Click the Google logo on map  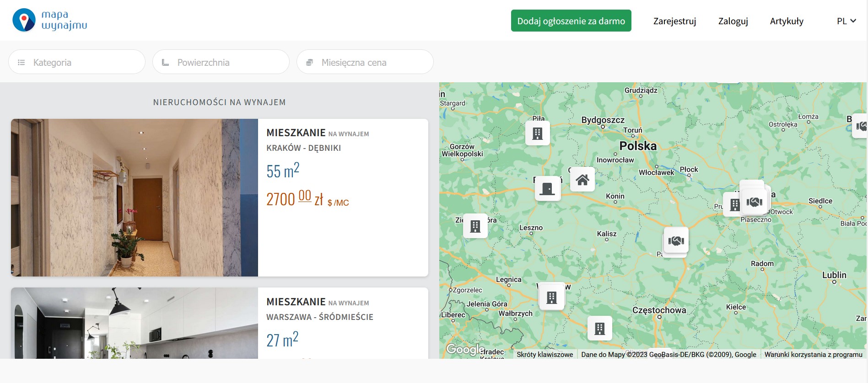(x=465, y=350)
